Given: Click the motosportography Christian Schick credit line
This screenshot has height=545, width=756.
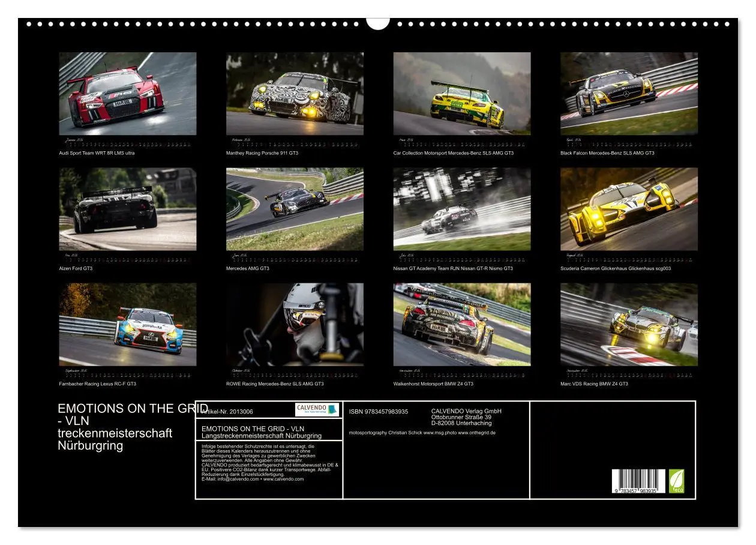Looking at the screenshot, I should pyautogui.click(x=422, y=432).
